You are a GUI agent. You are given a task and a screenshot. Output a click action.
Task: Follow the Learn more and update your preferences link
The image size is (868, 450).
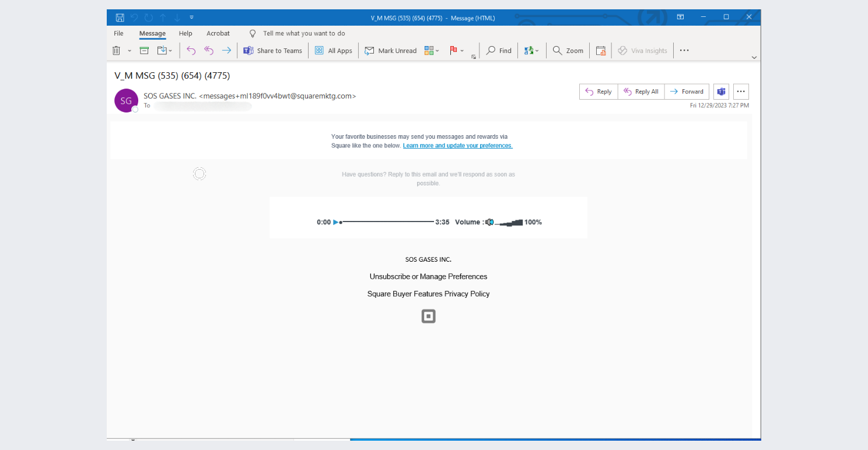[458, 146]
